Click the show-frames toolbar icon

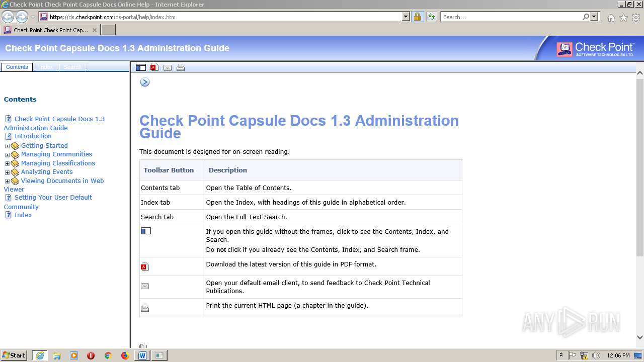click(x=141, y=67)
